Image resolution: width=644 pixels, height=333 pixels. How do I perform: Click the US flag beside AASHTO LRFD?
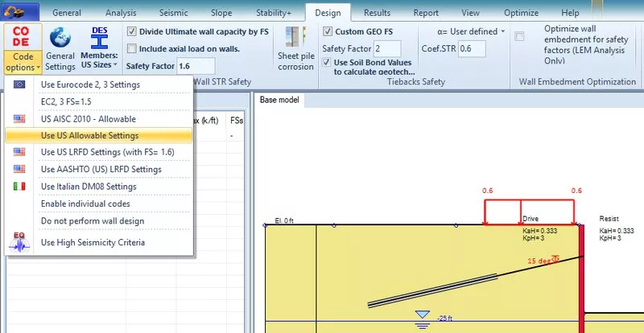pyautogui.click(x=19, y=169)
